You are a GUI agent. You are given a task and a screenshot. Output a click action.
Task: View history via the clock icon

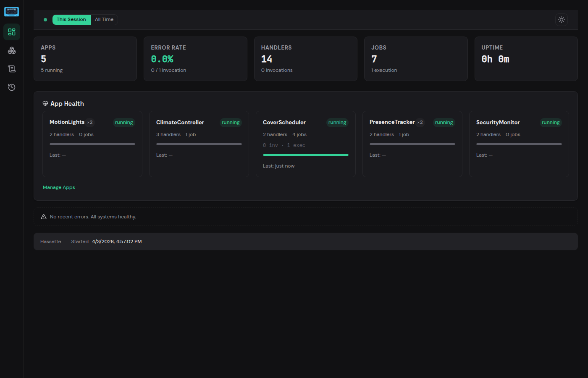click(x=11, y=87)
